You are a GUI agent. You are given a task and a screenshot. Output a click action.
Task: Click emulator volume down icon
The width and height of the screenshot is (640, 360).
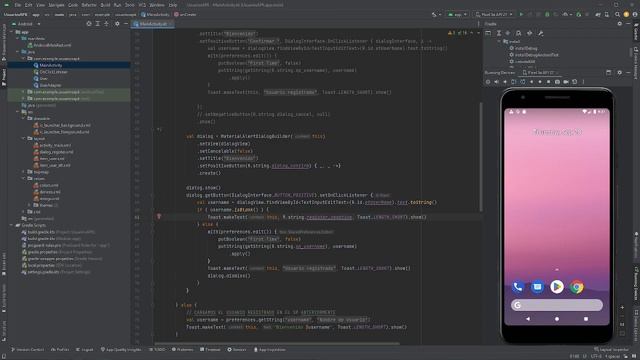[x=505, y=82]
